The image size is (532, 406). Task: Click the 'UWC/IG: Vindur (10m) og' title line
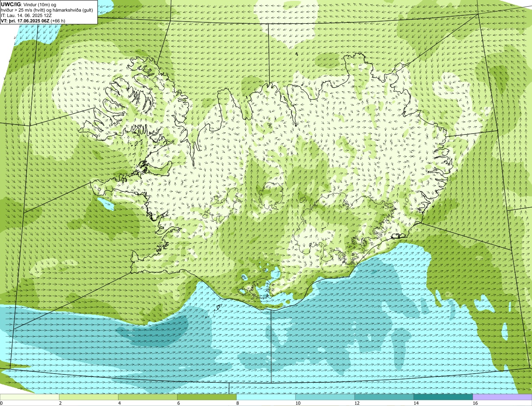(29, 5)
